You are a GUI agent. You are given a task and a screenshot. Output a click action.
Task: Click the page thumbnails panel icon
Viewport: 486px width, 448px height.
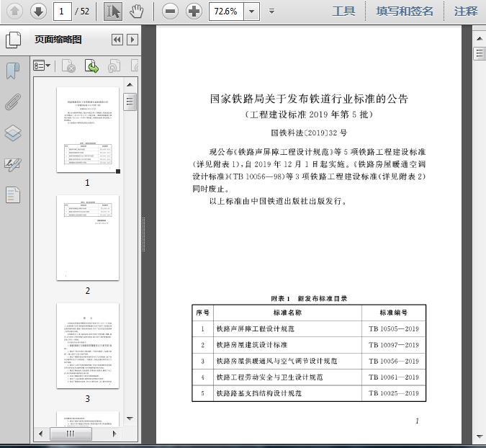pyautogui.click(x=14, y=40)
